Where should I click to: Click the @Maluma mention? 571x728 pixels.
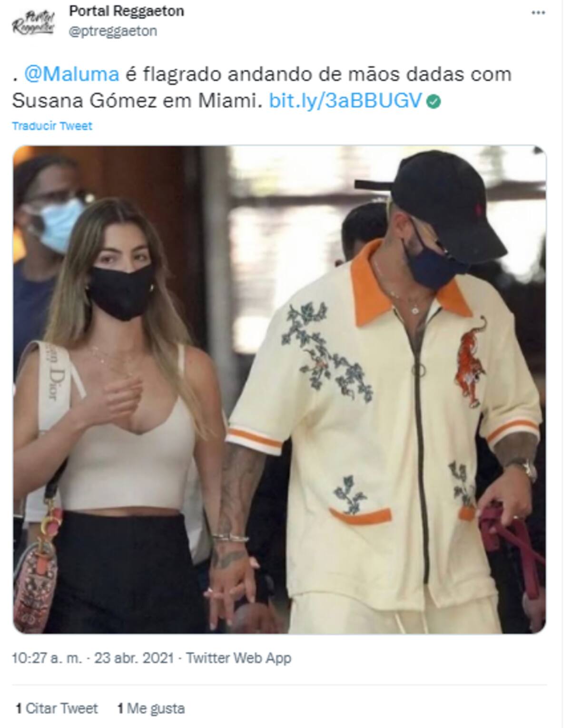[x=72, y=74]
